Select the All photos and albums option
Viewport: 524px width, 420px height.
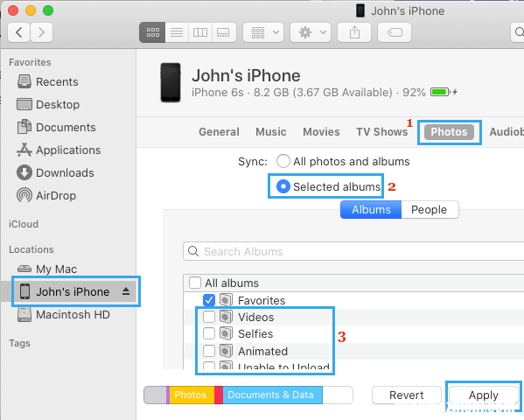283,161
